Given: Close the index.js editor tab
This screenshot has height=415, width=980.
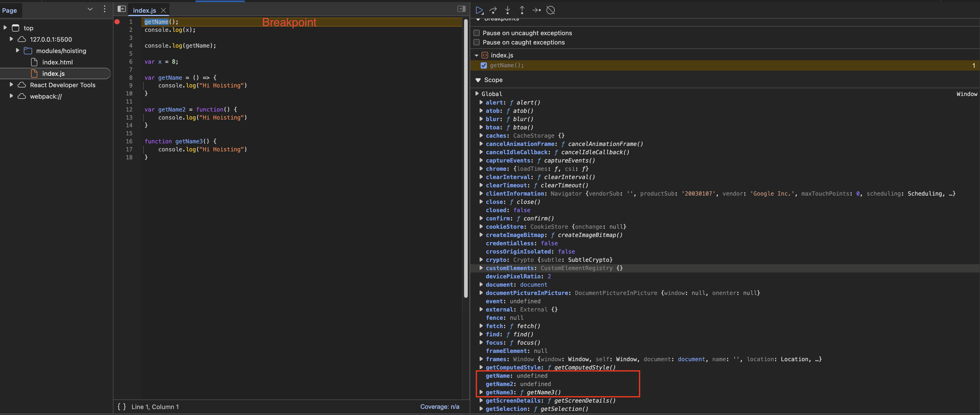Looking at the screenshot, I should coord(164,10).
